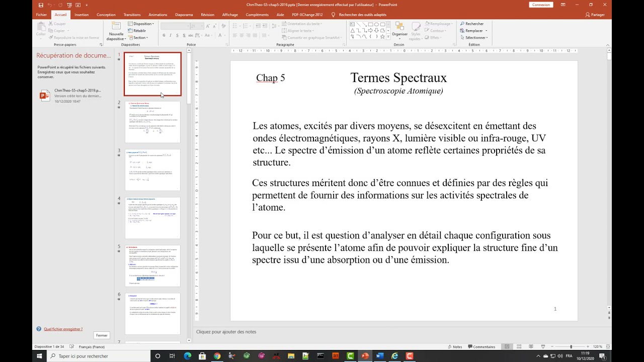The image size is (644, 362).
Task: Open the Windows notification center
Action: click(x=602, y=356)
